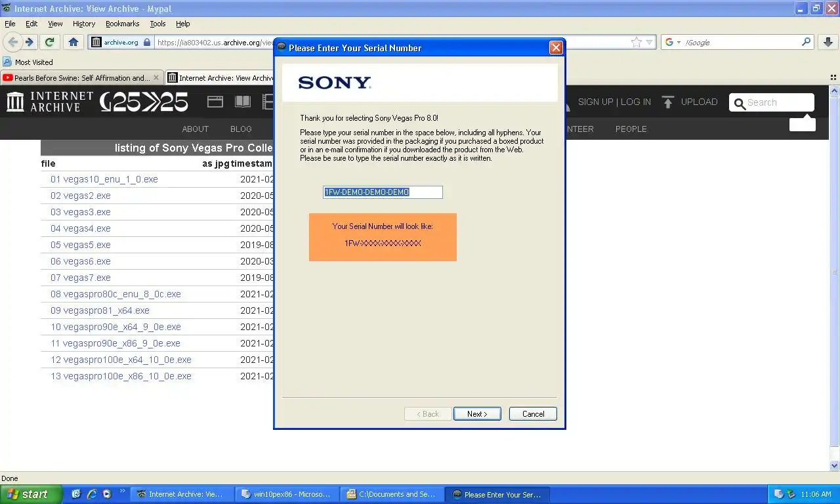Open the History menu

click(84, 24)
